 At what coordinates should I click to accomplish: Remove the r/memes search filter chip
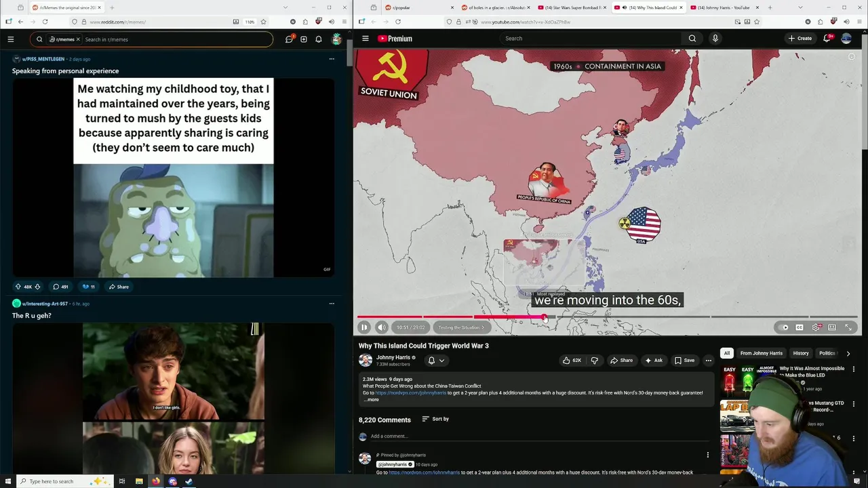[78, 39]
